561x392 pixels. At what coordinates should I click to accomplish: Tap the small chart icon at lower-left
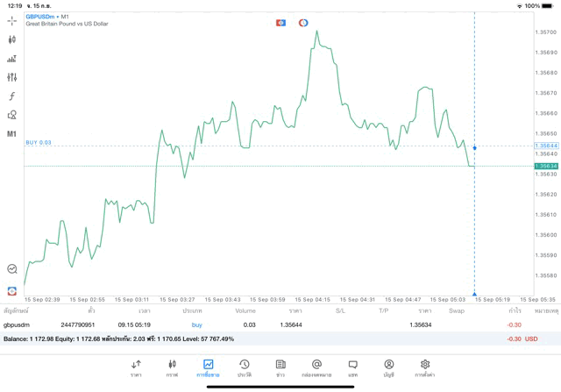click(x=11, y=269)
